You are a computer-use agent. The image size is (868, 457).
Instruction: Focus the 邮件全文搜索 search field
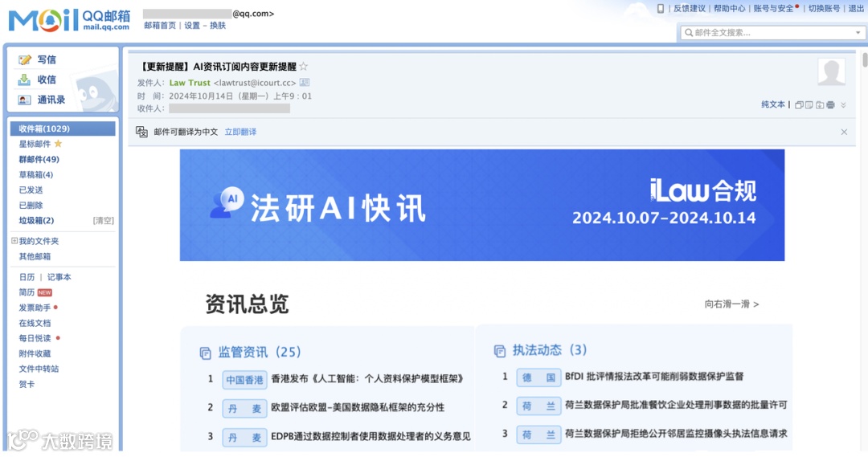tap(772, 33)
